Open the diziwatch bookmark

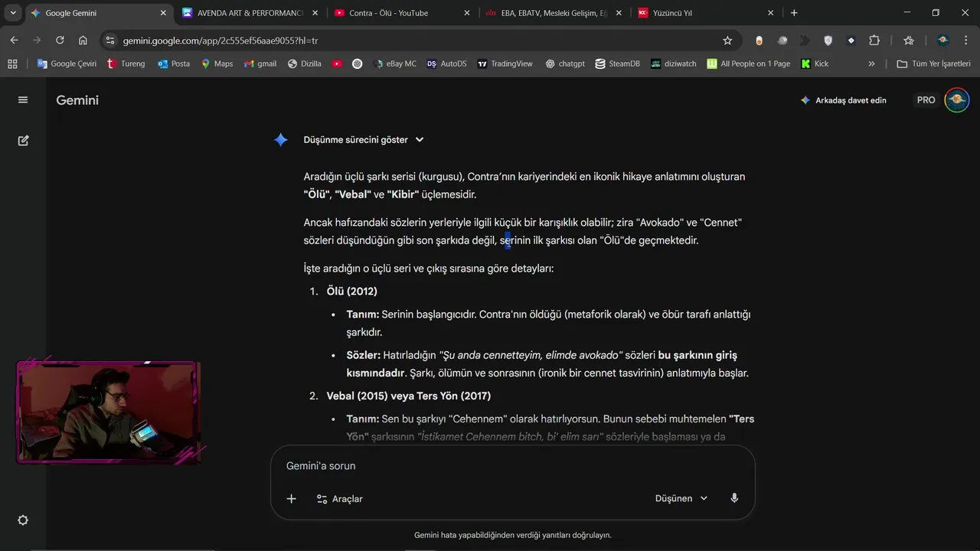click(x=674, y=64)
